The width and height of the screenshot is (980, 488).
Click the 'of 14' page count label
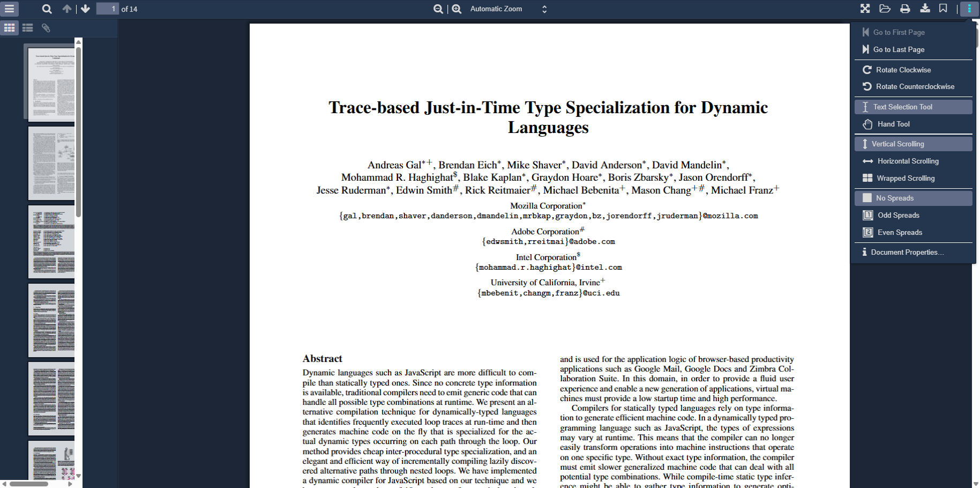[129, 9]
